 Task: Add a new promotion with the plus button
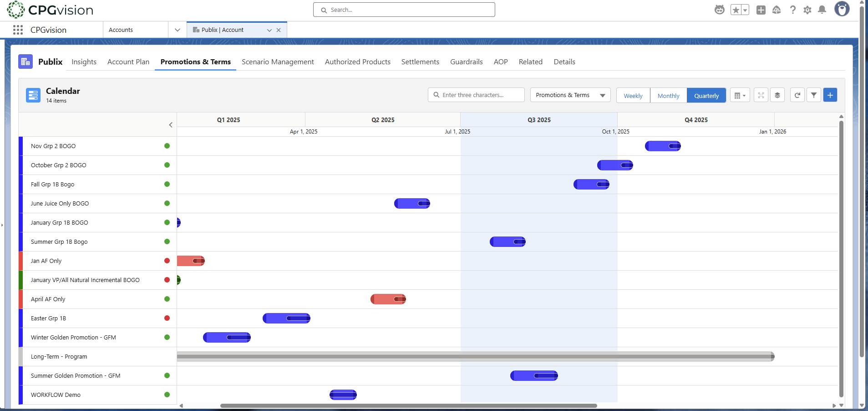click(830, 95)
